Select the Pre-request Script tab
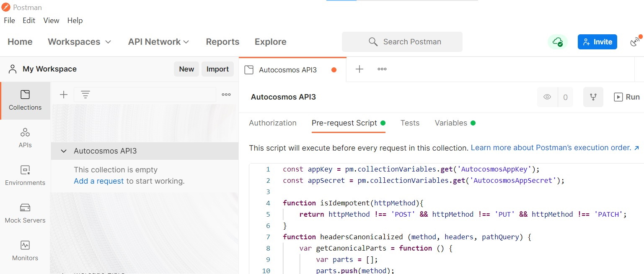The height and width of the screenshot is (274, 644). (348, 123)
